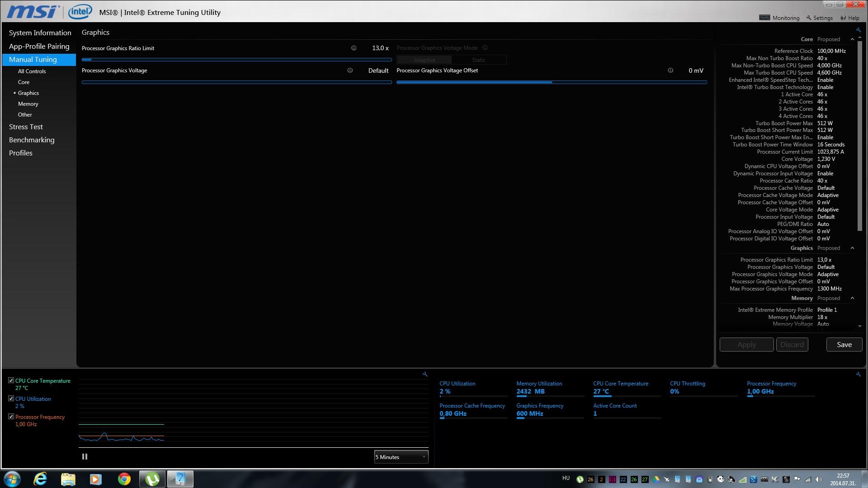Uncheck Processor Frequency graph checkbox
868x488 pixels.
pos(11,417)
